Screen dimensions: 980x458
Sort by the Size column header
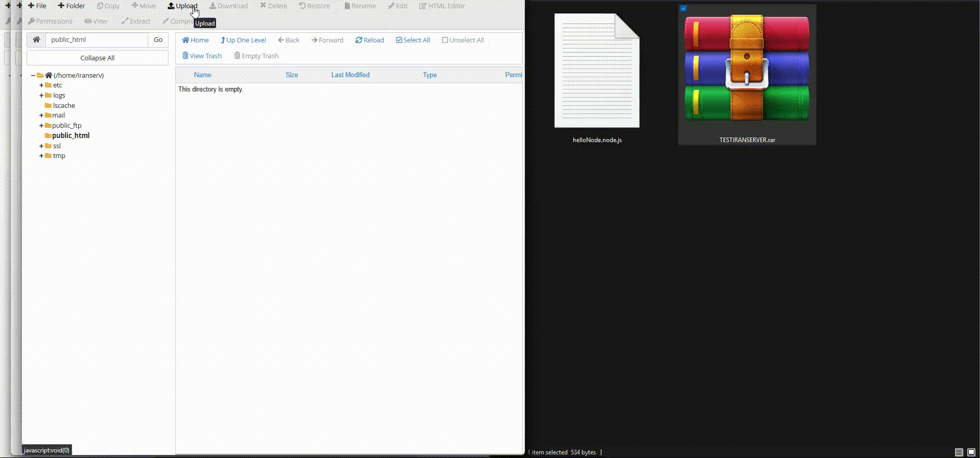pyautogui.click(x=292, y=75)
